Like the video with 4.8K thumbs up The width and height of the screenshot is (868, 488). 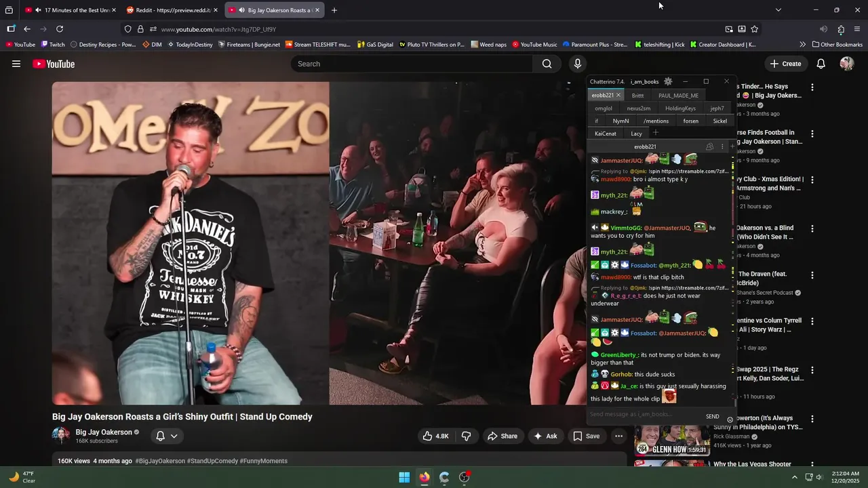click(435, 436)
